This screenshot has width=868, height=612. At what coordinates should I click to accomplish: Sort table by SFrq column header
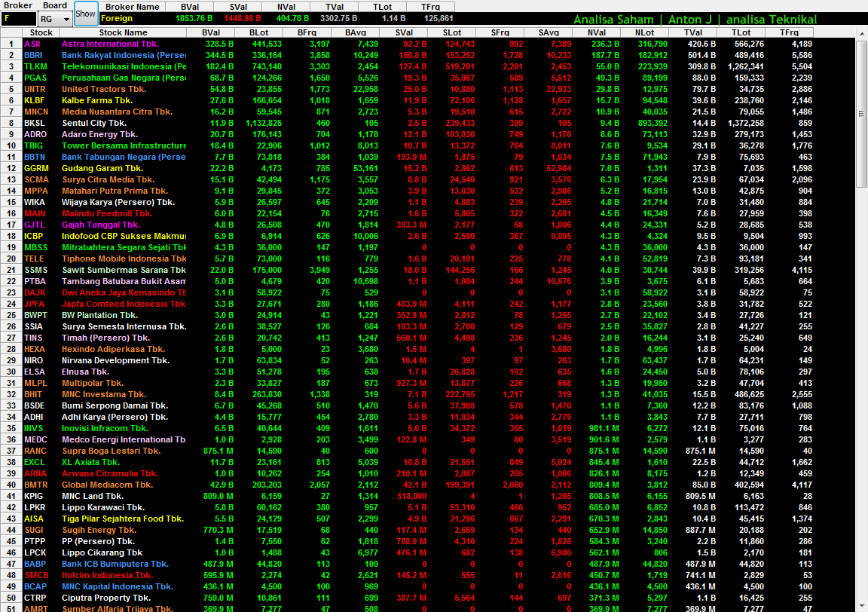tap(500, 32)
